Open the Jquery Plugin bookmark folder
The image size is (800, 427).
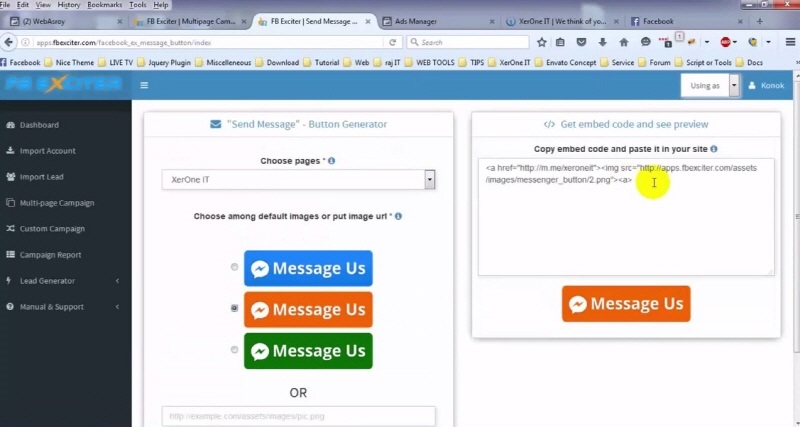click(x=164, y=62)
